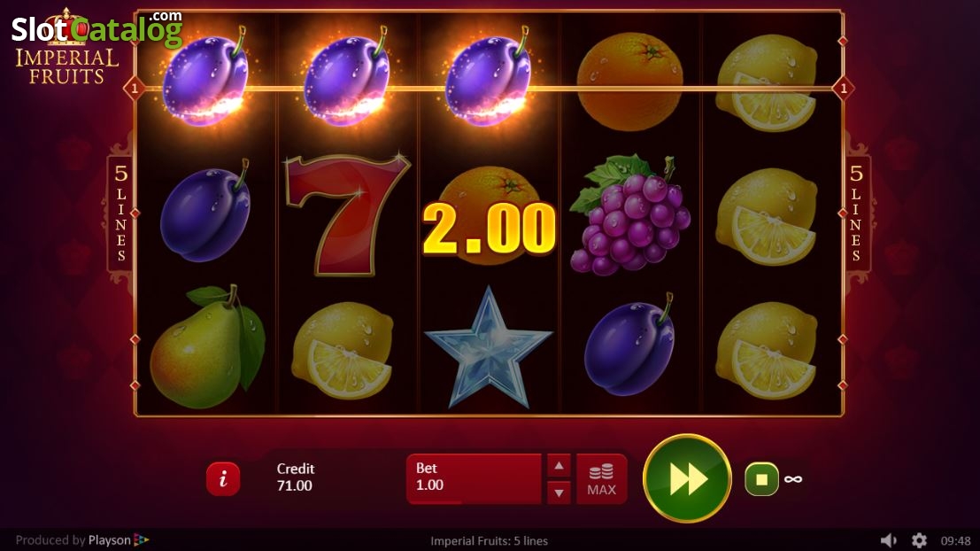
Task: Toggle the autoplay stop button
Action: click(x=761, y=479)
